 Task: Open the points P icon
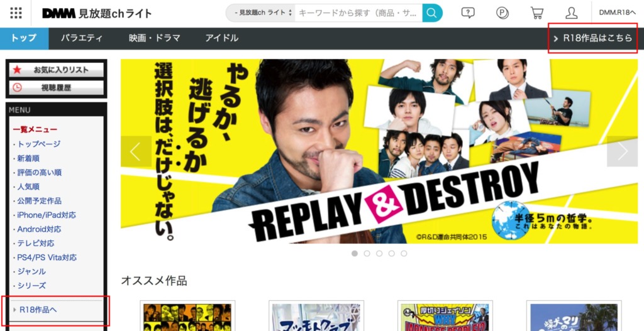(x=502, y=13)
